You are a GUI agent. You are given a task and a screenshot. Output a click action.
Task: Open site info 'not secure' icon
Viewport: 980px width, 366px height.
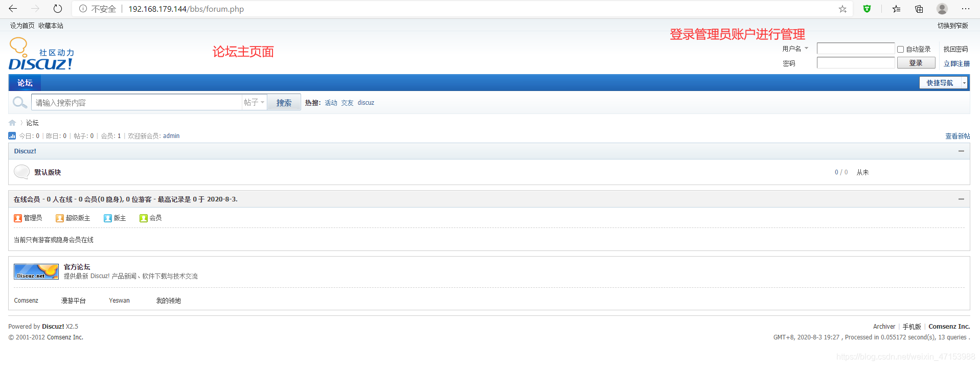(x=83, y=9)
